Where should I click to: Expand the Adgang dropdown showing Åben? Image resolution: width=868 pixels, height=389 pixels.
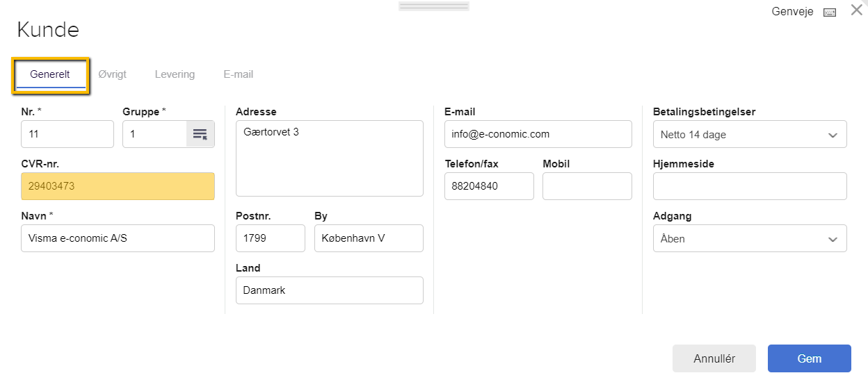(x=750, y=238)
